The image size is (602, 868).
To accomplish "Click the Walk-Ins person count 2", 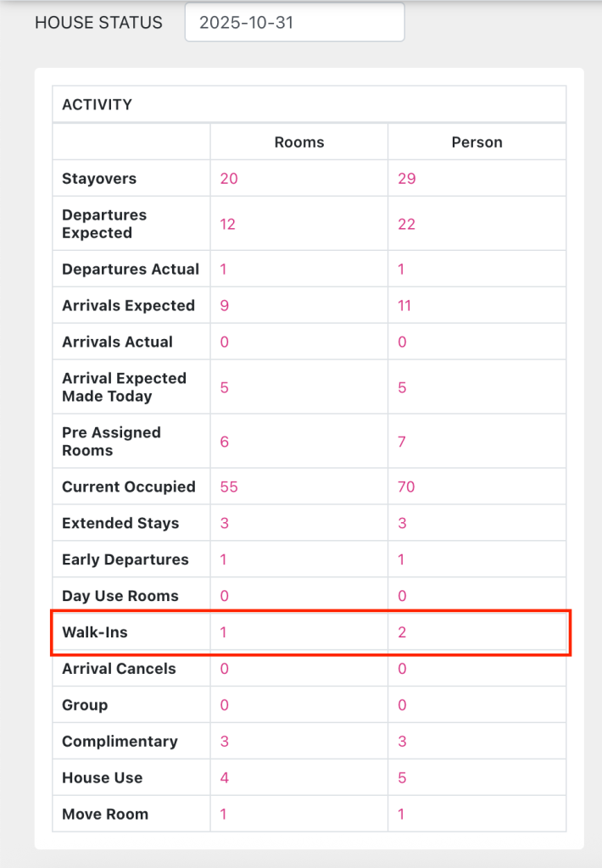I will click(x=402, y=632).
